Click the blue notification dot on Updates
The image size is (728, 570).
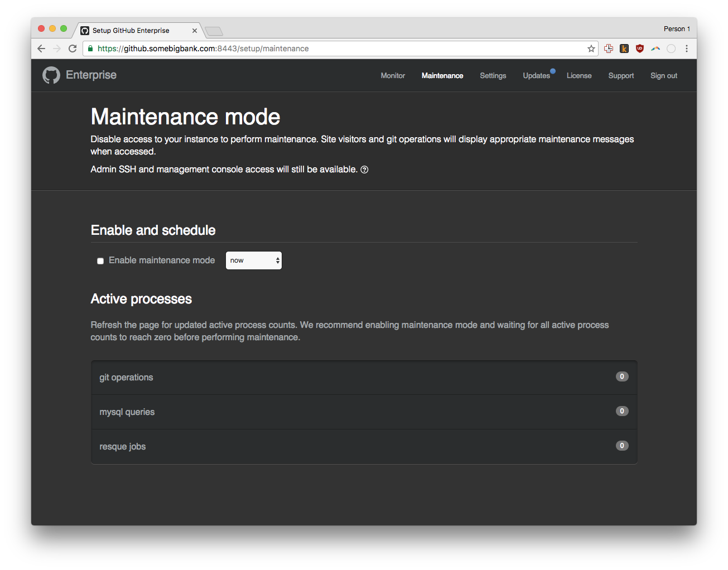click(x=553, y=71)
